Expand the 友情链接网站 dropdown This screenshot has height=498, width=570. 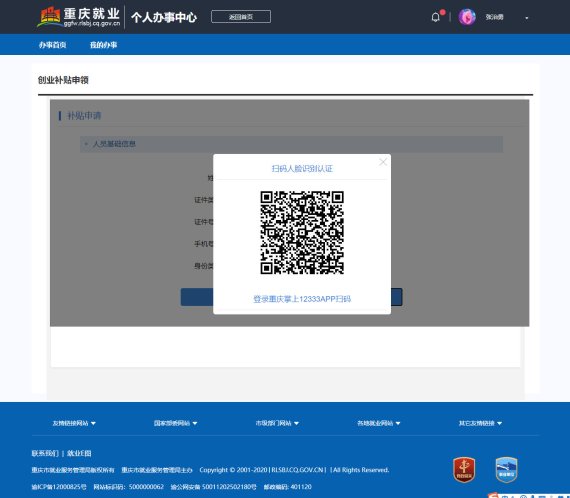coord(74,423)
